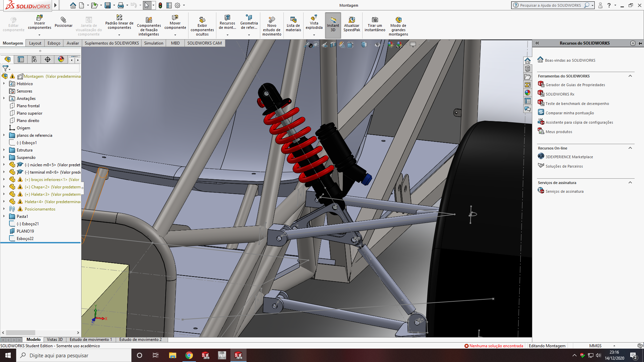This screenshot has width=644, height=362.
Task: Open Gerador de Guias de Propriedades
Action: point(575,85)
